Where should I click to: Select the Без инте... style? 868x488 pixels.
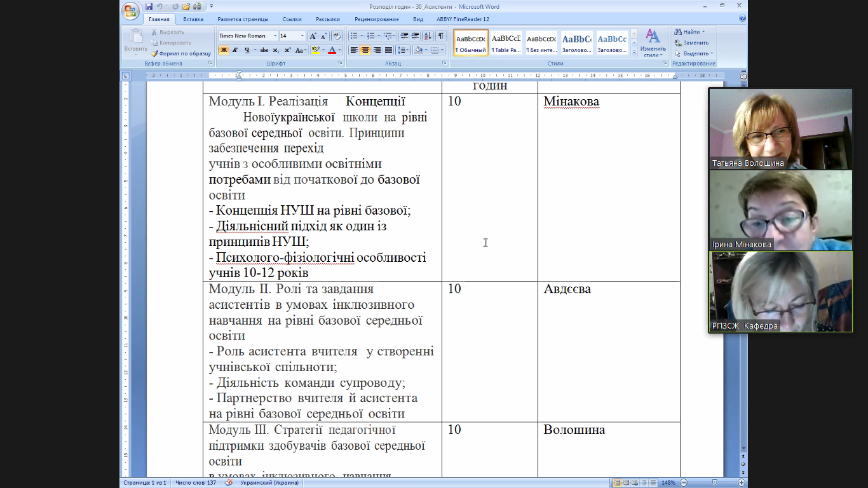point(541,43)
